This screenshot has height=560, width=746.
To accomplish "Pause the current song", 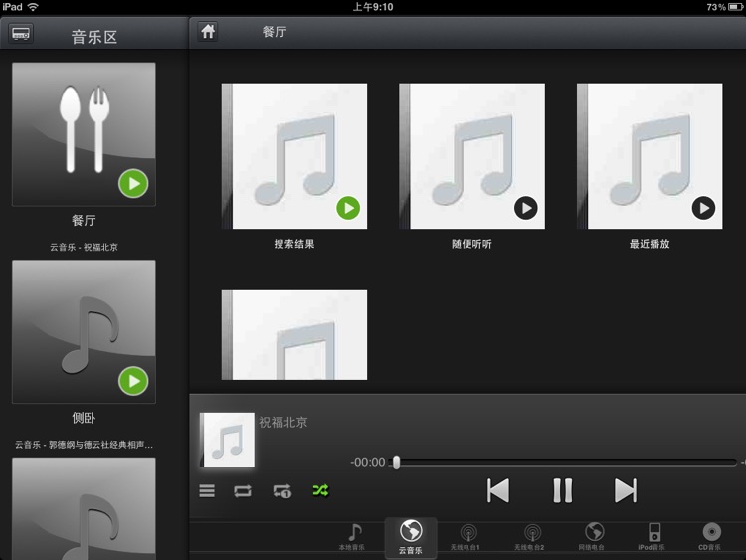I will click(562, 490).
